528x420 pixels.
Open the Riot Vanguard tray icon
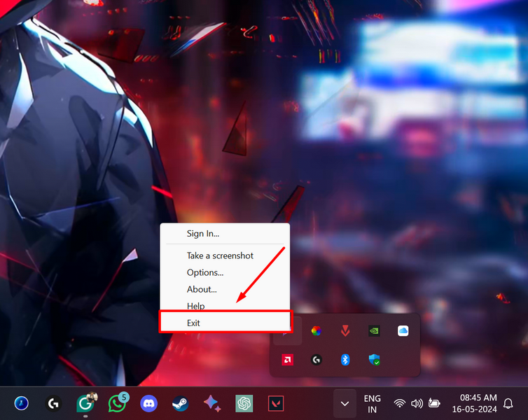pyautogui.click(x=345, y=331)
